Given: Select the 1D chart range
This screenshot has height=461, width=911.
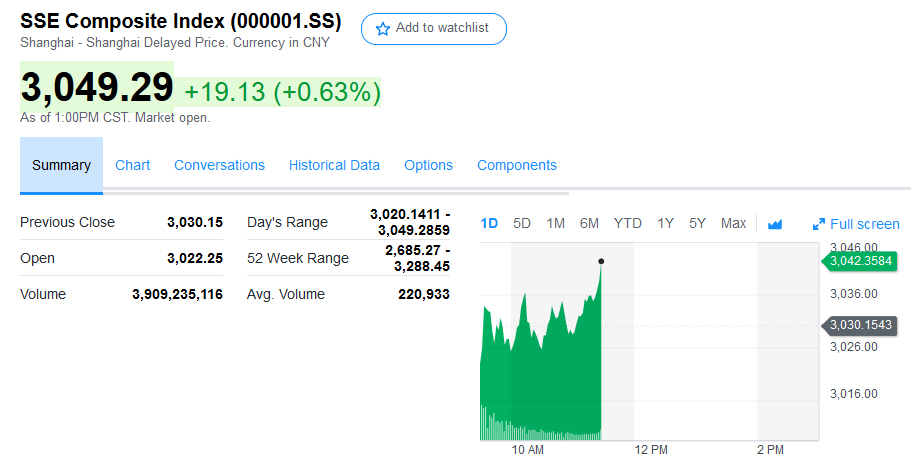Looking at the screenshot, I should click(x=489, y=223).
